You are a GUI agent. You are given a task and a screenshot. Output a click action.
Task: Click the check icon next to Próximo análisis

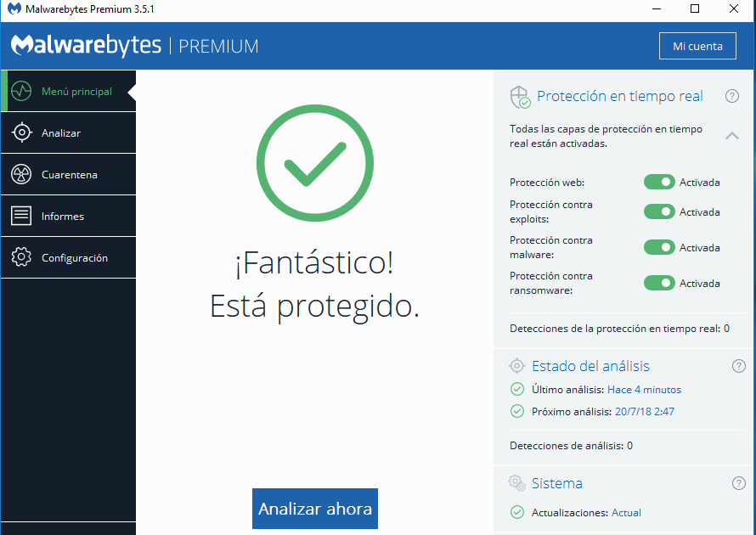pyautogui.click(x=516, y=411)
